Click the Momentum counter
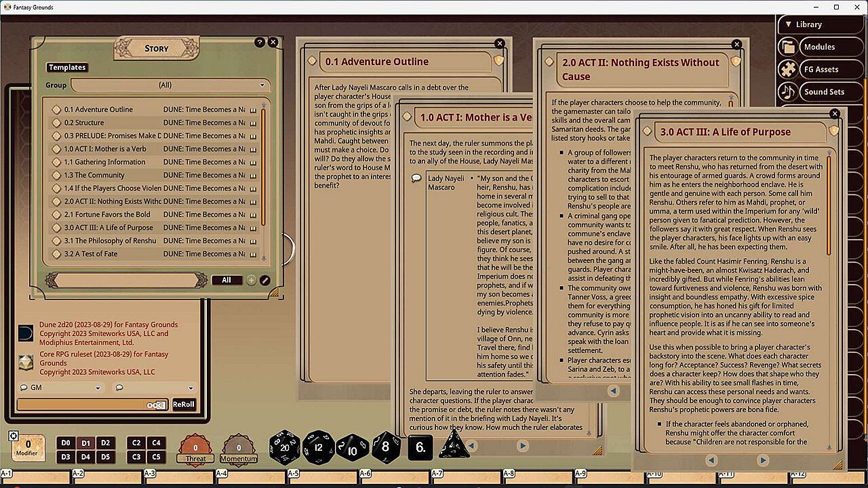 (239, 450)
